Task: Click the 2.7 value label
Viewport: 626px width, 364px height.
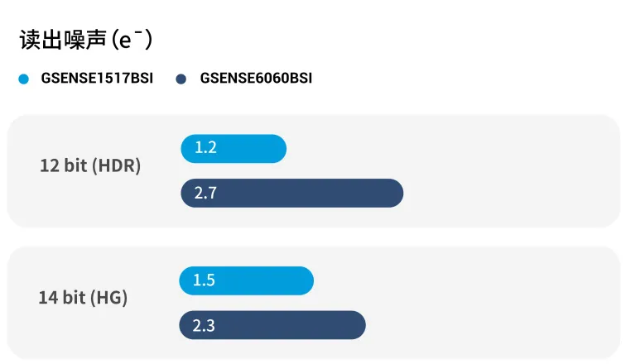Action: click(205, 194)
